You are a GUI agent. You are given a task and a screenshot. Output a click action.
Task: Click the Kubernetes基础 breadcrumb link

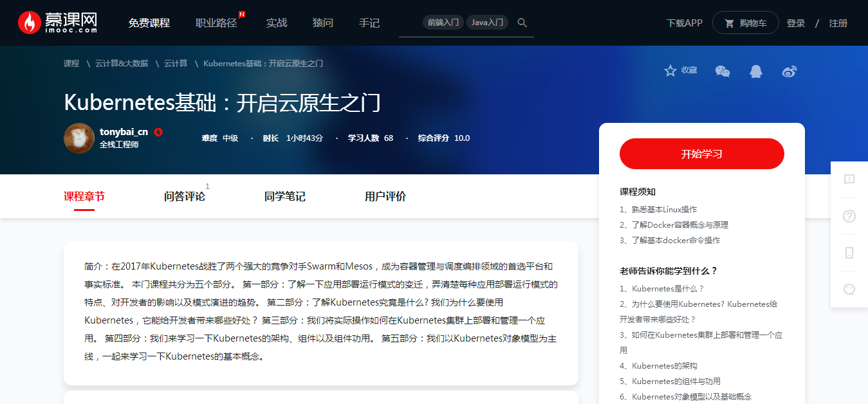pyautogui.click(x=263, y=64)
